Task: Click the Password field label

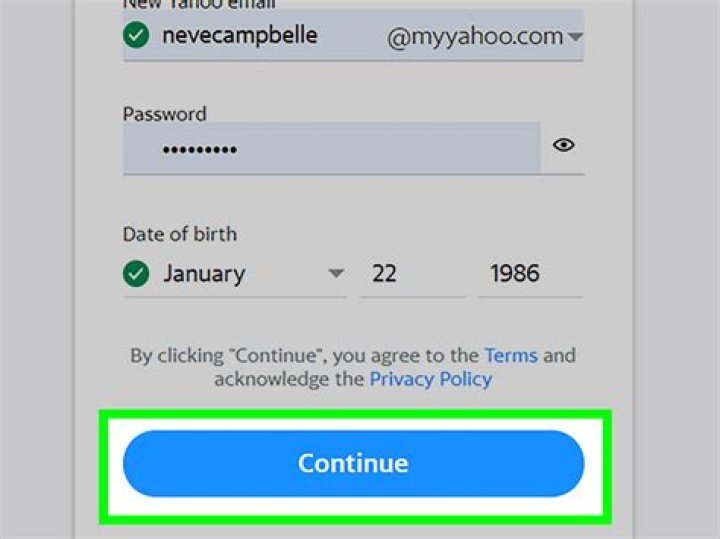Action: coord(164,114)
